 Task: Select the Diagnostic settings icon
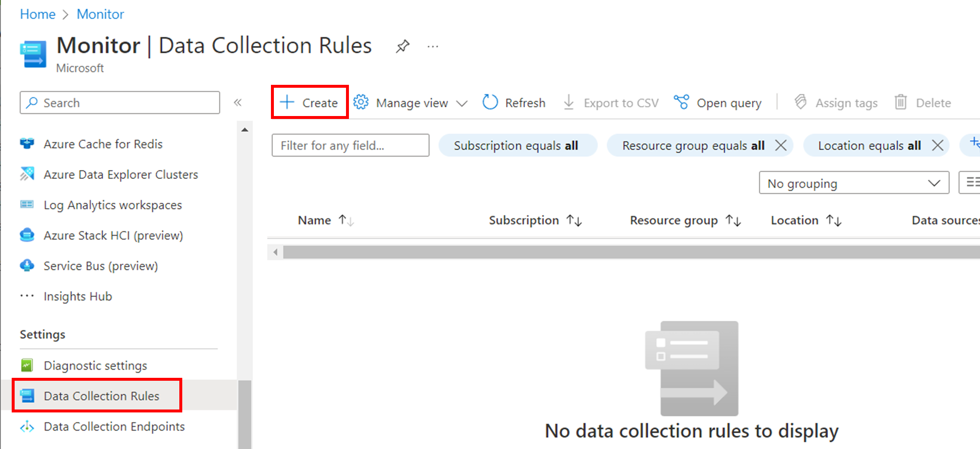click(x=28, y=365)
